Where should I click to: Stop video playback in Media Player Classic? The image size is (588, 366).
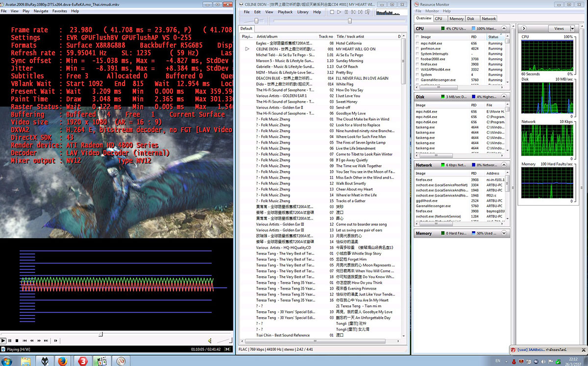click(x=17, y=341)
